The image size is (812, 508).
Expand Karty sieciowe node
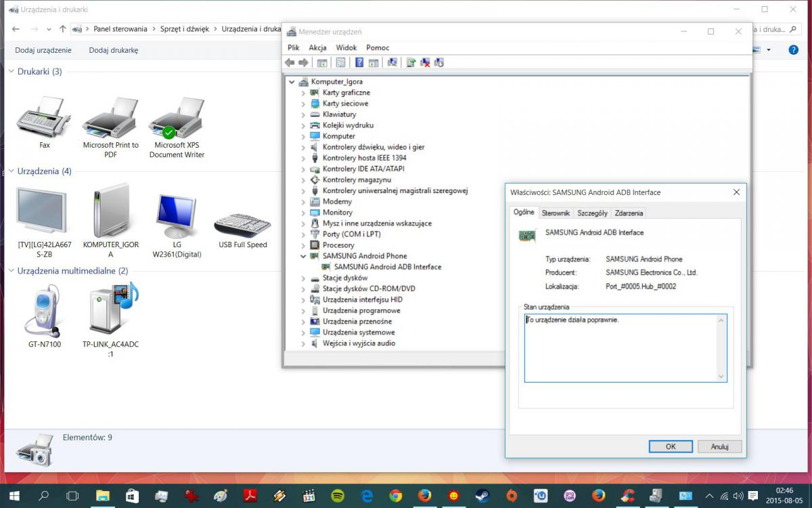pos(303,104)
